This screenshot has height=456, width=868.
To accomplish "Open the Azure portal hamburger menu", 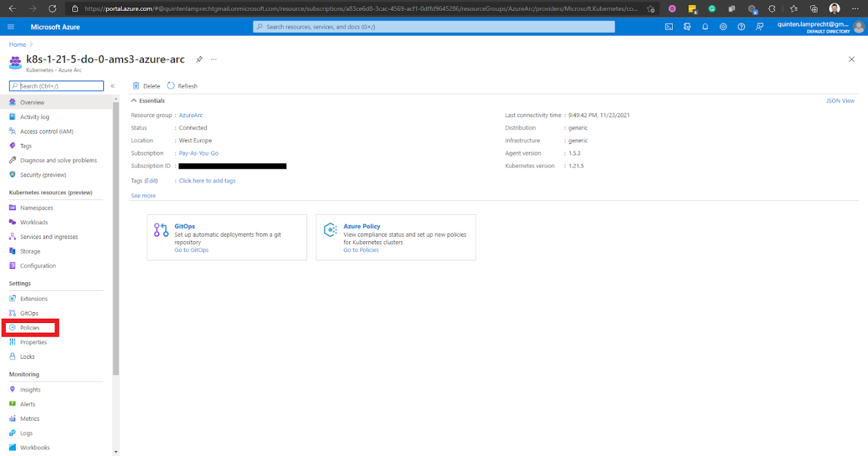I will 11,27.
